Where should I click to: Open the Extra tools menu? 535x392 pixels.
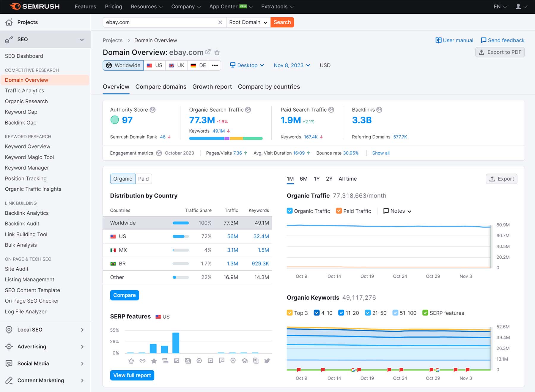[276, 6]
